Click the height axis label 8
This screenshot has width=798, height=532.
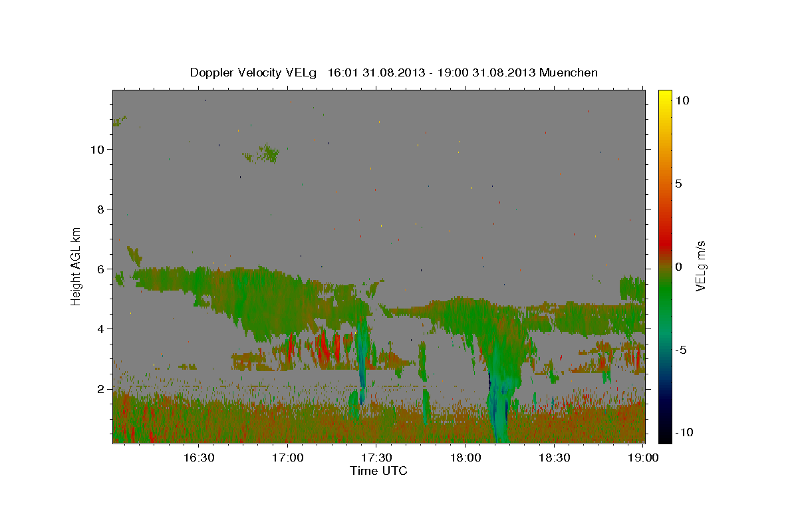coord(102,209)
